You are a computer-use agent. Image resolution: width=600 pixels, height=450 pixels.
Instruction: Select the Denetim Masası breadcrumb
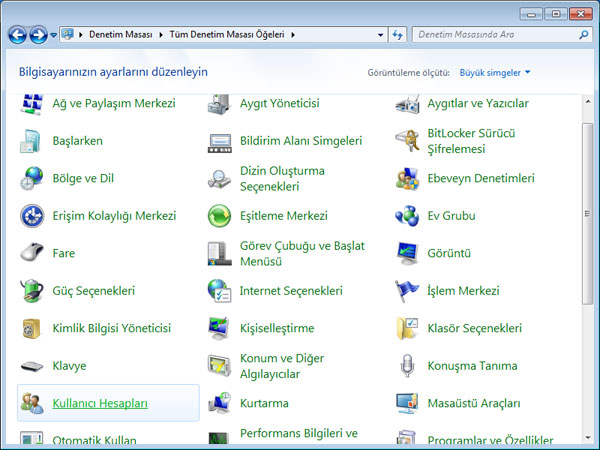(121, 35)
